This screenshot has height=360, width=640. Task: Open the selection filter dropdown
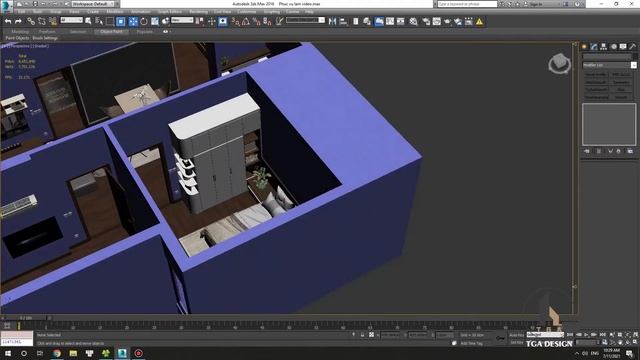point(71,20)
